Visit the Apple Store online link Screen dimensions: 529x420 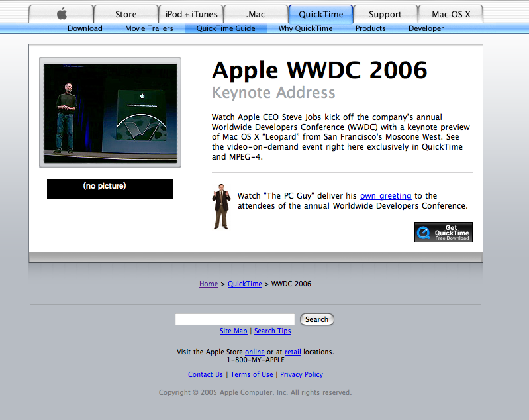click(255, 352)
